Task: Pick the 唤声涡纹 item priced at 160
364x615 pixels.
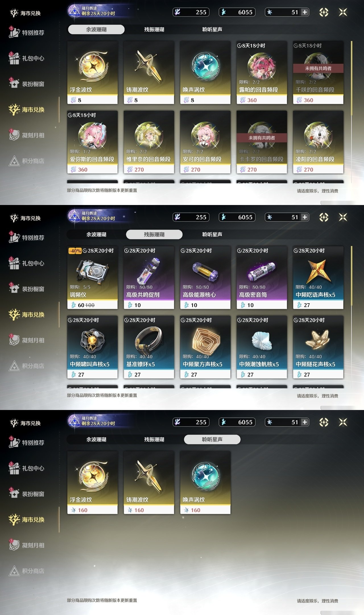Action: pos(205,483)
